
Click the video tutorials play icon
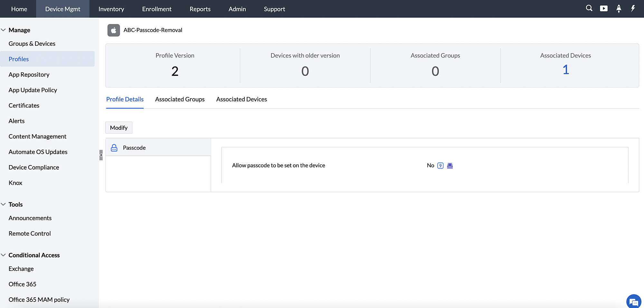point(604,8)
